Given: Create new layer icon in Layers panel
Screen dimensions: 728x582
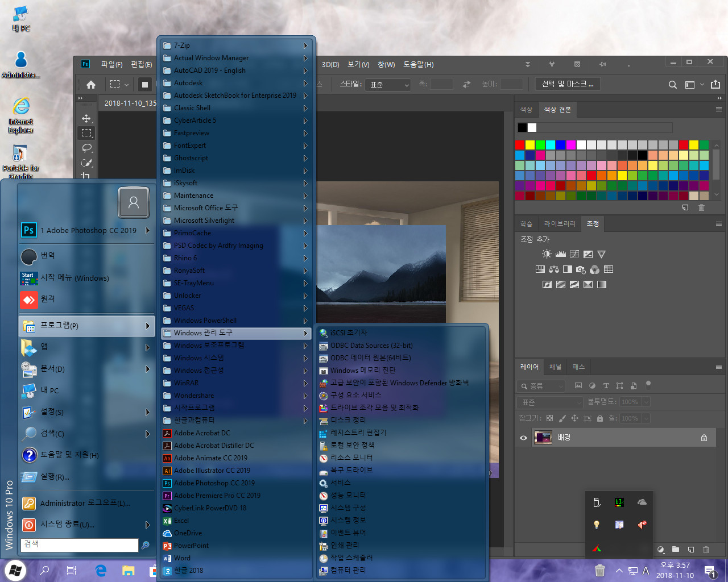Looking at the screenshot, I should tap(691, 550).
